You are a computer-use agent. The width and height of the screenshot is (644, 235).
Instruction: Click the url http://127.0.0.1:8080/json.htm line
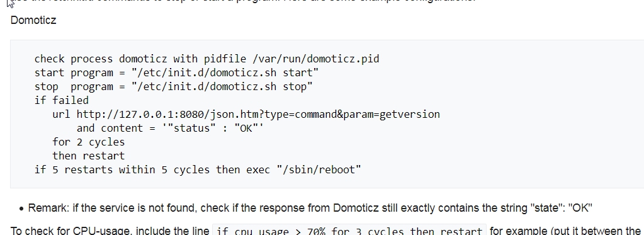point(246,114)
